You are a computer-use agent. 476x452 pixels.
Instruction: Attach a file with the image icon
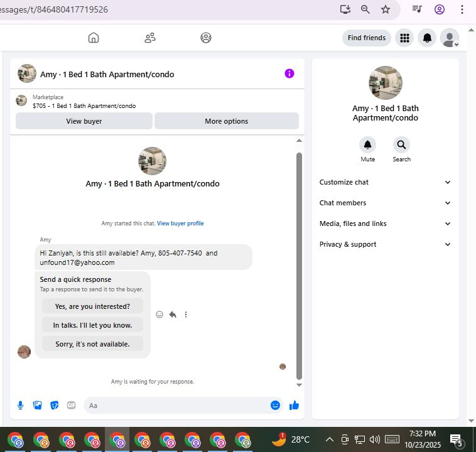pos(37,406)
